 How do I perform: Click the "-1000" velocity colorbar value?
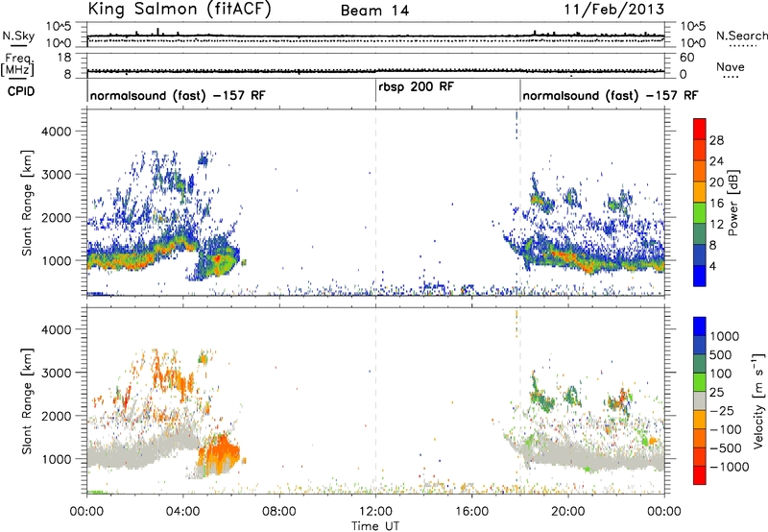pos(730,467)
